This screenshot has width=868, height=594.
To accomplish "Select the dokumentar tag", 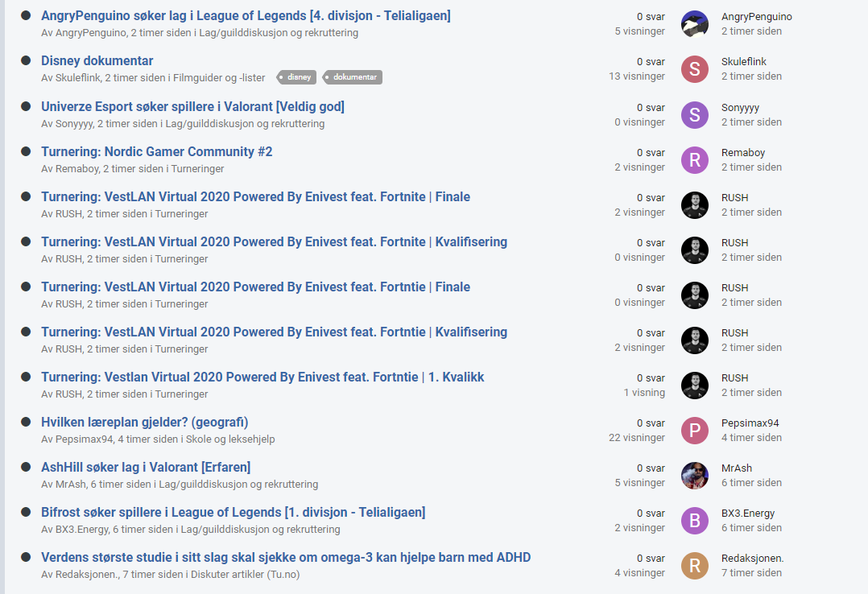I will [x=352, y=77].
